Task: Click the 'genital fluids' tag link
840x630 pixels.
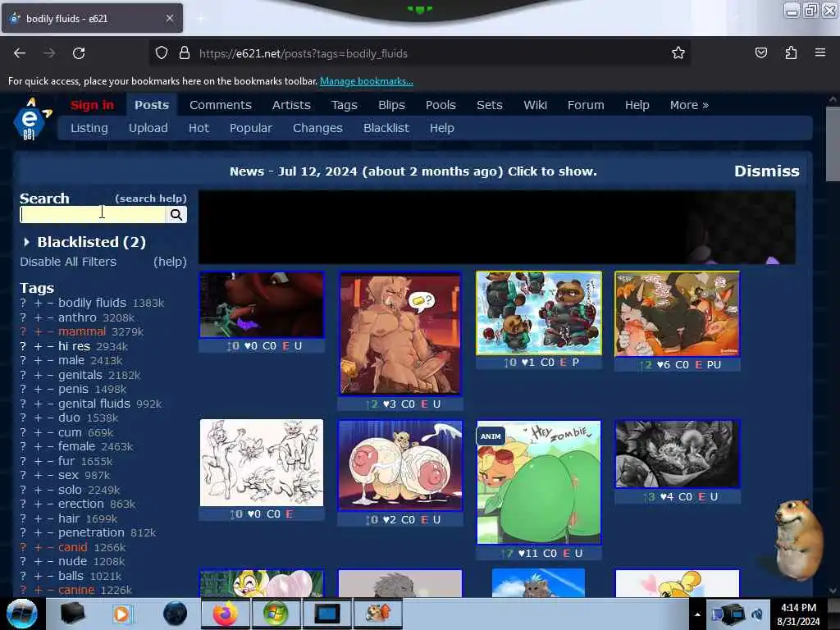Action: [x=94, y=404]
